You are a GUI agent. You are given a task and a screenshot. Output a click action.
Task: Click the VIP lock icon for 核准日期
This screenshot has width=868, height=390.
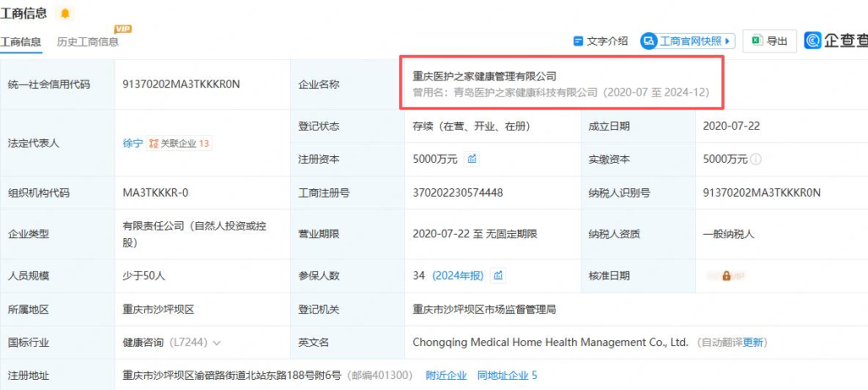pyautogui.click(x=726, y=276)
